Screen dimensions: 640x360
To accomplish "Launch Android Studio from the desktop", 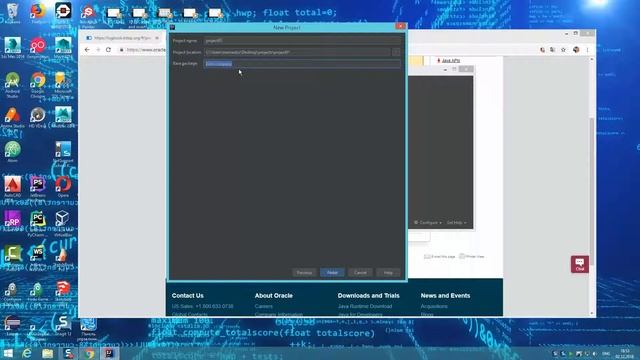I will pyautogui.click(x=12, y=83).
